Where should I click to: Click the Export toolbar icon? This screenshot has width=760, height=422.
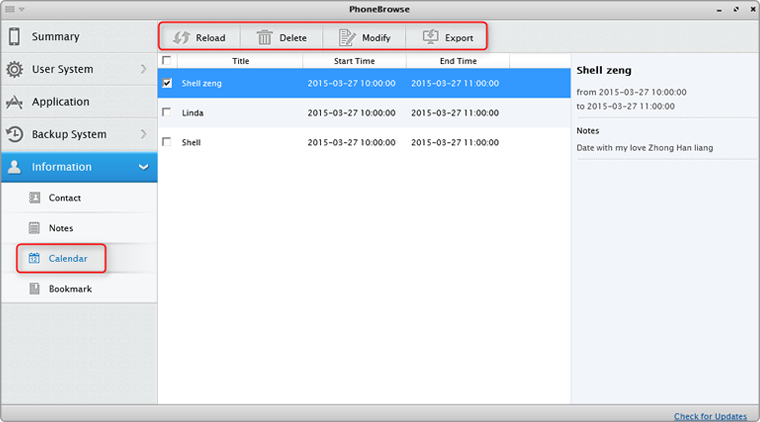point(431,38)
